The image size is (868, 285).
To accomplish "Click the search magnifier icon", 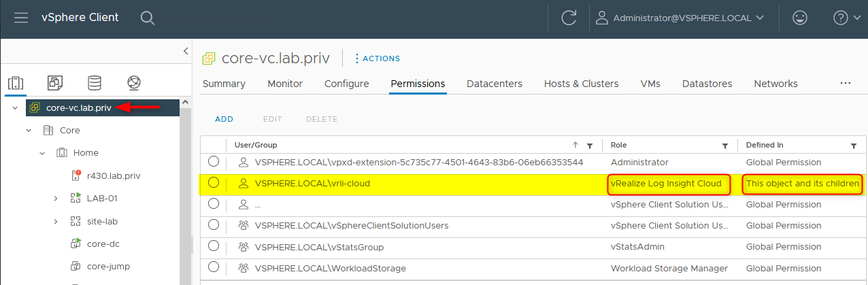I will (148, 18).
